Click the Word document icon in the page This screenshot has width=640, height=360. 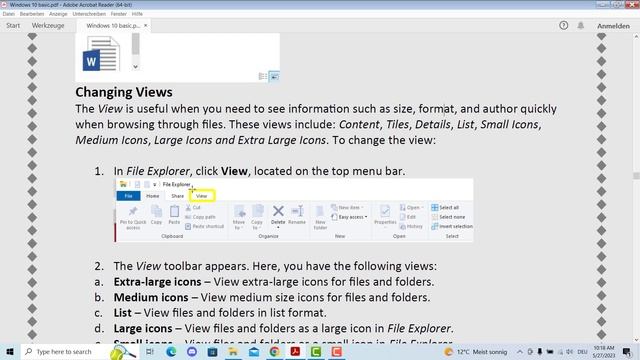[x=101, y=54]
